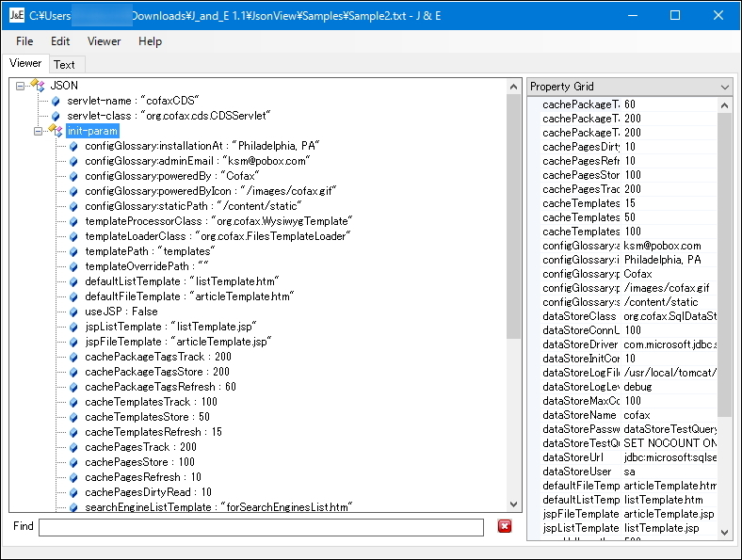Select cachePagesRefresh : 10 row

[143, 477]
